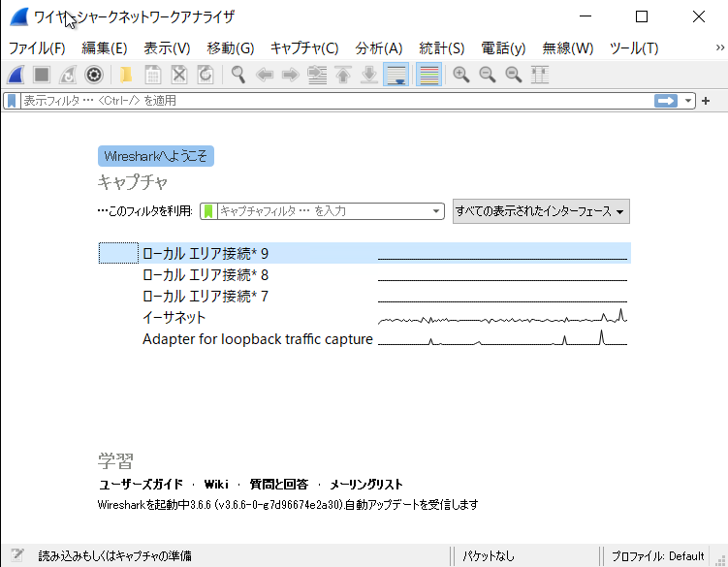
Task: Expand the toolbar overflow chevron
Action: click(719, 47)
